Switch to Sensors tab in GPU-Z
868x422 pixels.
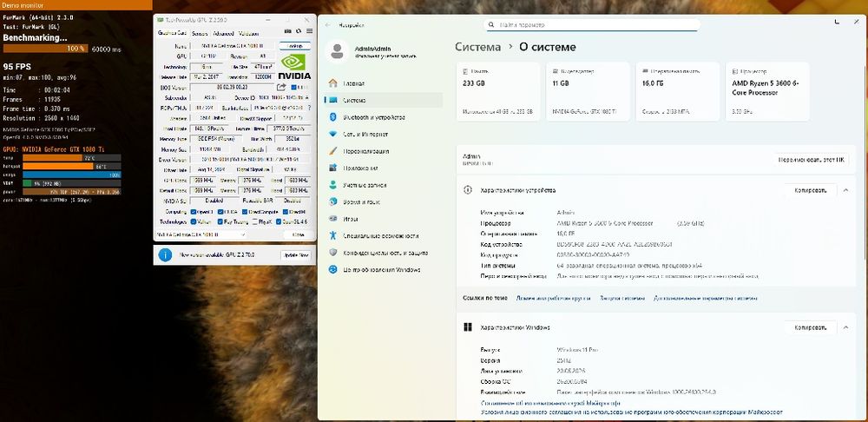tap(200, 33)
